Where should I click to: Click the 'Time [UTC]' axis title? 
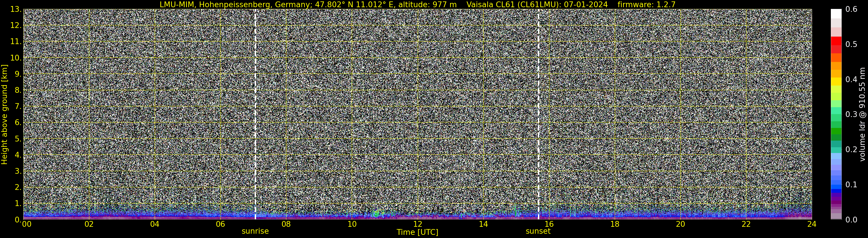point(417,232)
